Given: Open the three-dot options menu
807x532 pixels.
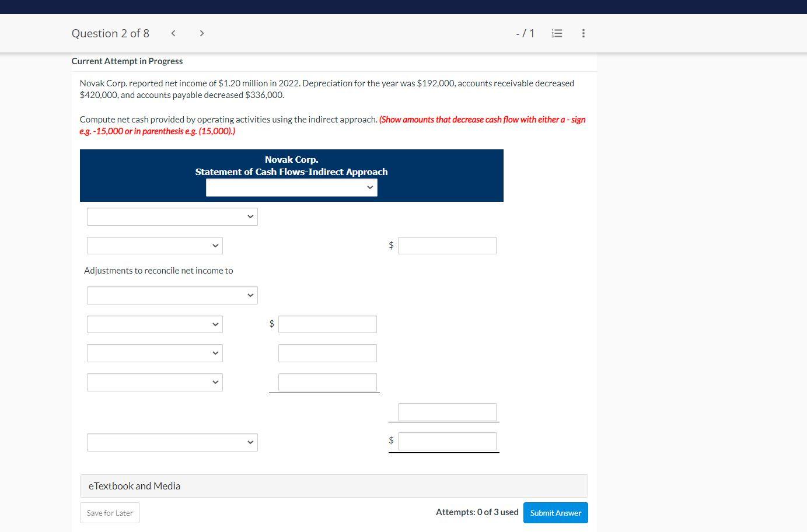Looking at the screenshot, I should (583, 33).
